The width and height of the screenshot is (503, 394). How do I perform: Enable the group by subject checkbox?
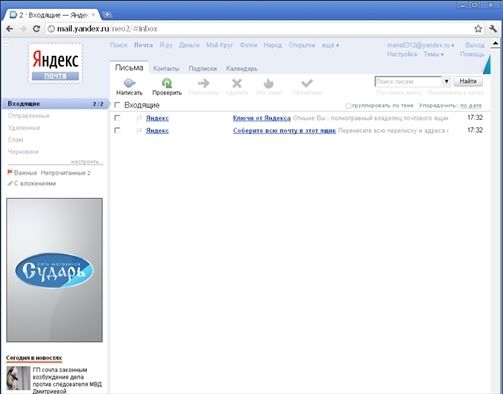348,106
